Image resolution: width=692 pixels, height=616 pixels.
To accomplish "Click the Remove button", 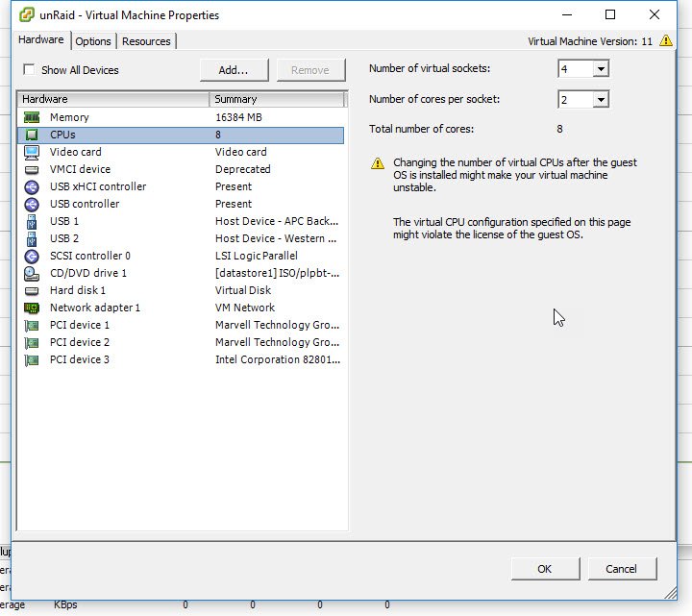I will [310, 70].
